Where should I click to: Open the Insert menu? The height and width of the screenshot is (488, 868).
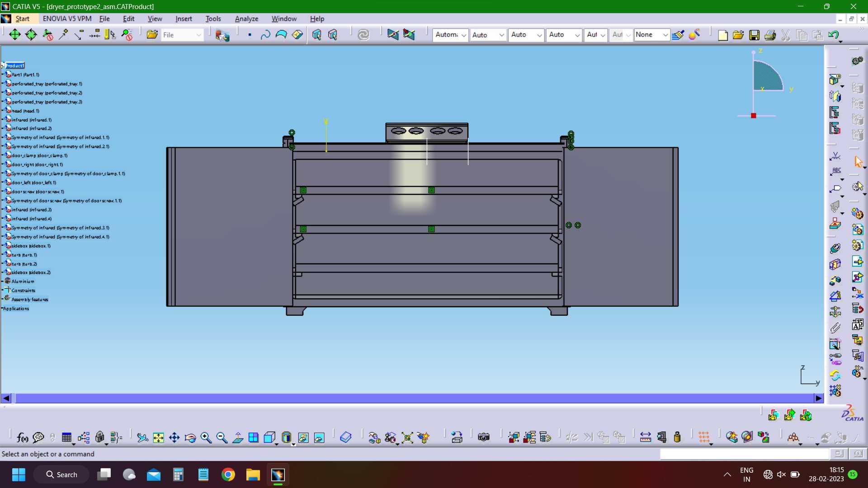point(184,19)
